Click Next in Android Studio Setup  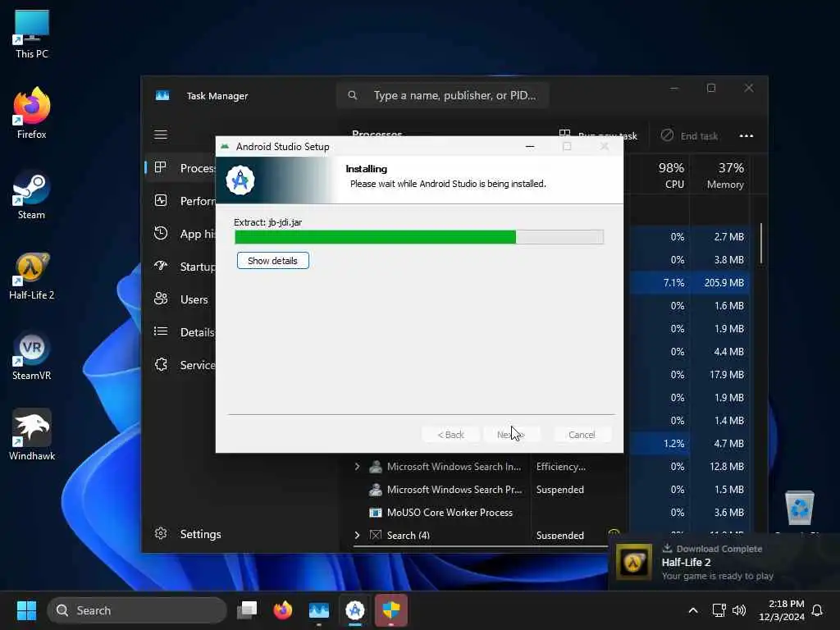(511, 435)
